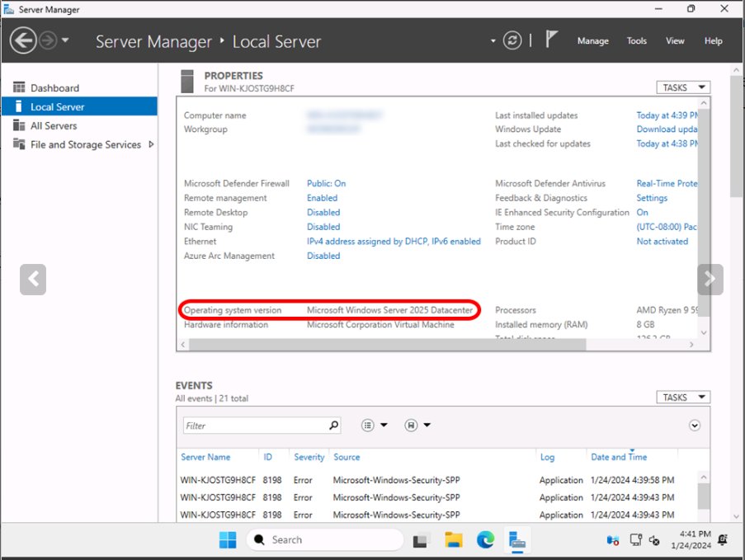Click the events list vertical scrollbar
Viewport: 745px width, 560px height.
(704, 496)
